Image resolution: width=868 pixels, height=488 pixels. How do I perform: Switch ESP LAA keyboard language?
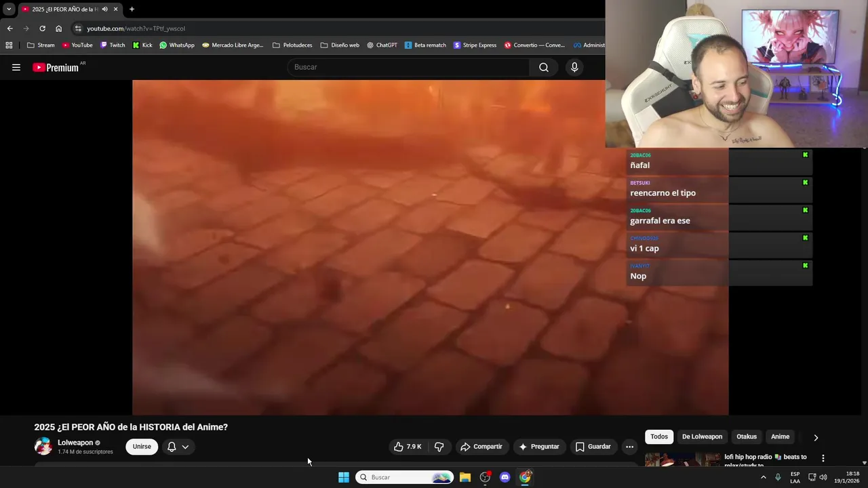[795, 477]
